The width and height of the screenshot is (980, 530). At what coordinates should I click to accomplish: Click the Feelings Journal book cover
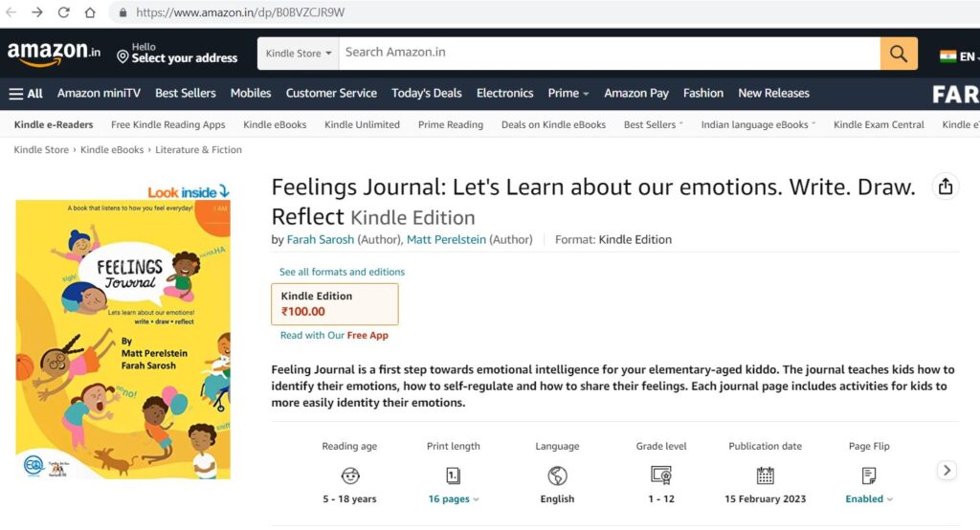click(x=122, y=339)
